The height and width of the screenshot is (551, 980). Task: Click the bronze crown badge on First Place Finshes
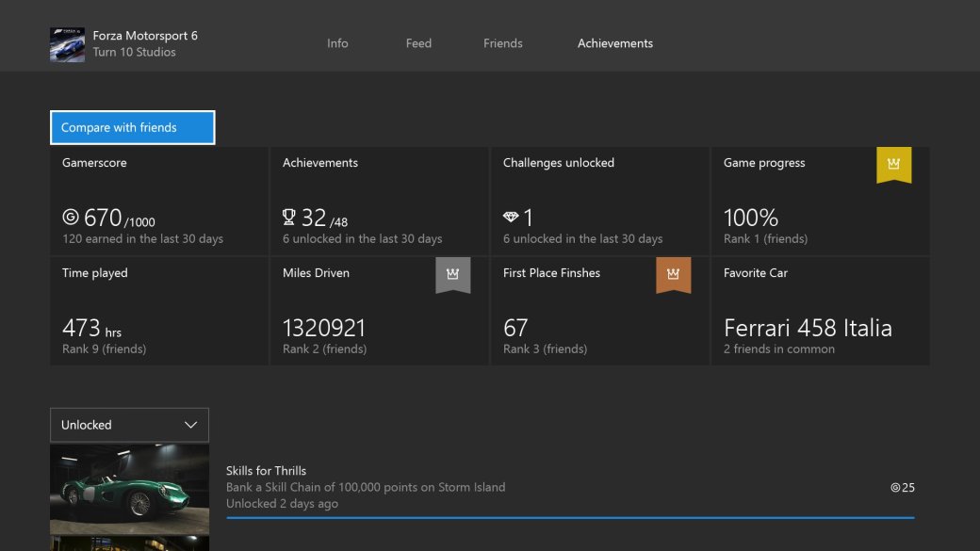673,275
